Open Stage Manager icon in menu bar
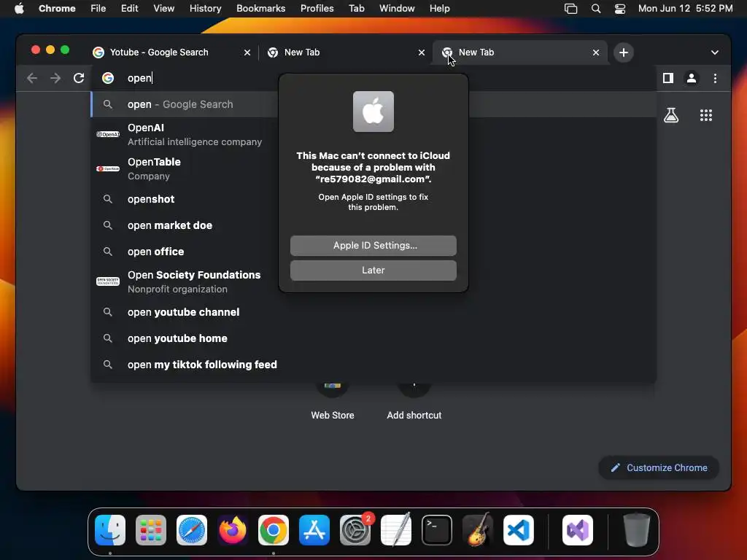 pyautogui.click(x=570, y=9)
